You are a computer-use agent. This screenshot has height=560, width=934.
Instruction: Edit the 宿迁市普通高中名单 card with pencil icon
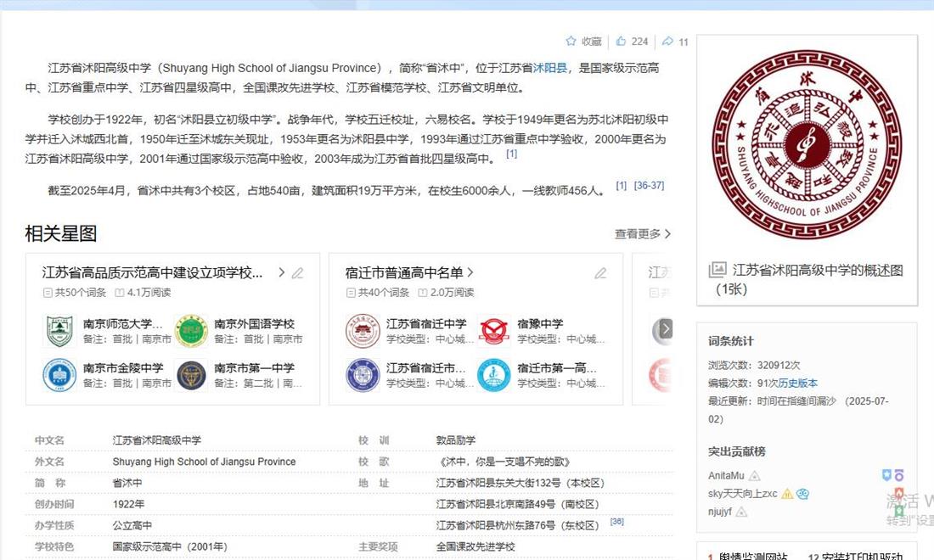click(600, 273)
